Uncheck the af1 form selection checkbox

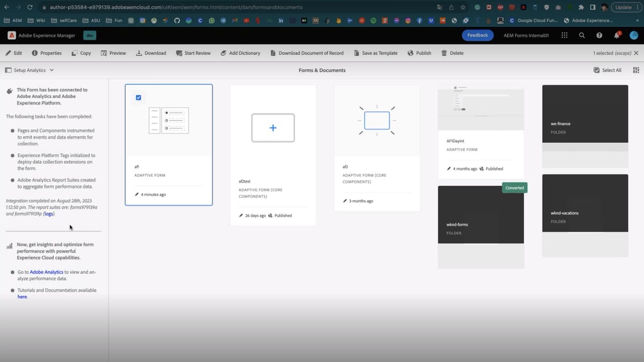[x=138, y=97]
